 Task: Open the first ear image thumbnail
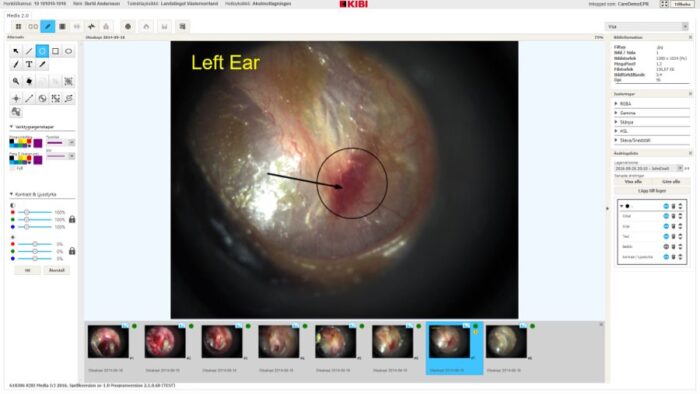tap(108, 342)
